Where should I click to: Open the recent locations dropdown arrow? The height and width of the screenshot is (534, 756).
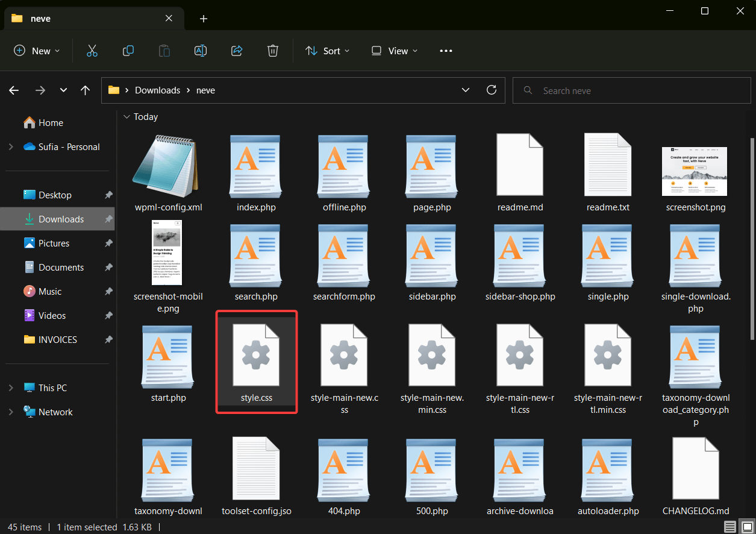tap(63, 90)
